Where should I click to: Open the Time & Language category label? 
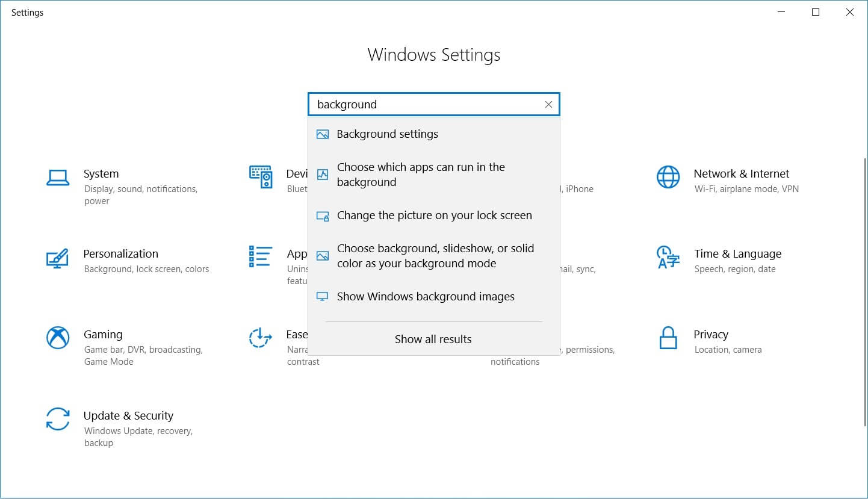click(x=738, y=254)
